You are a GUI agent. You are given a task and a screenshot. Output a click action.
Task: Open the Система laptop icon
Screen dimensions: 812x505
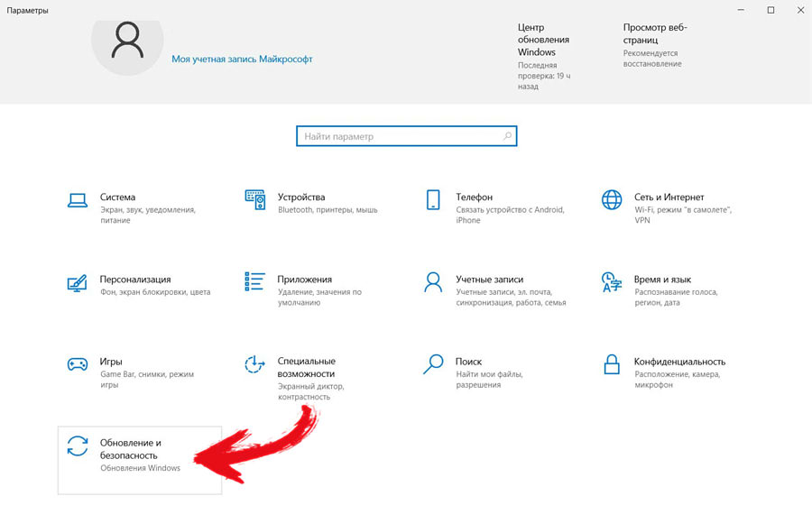tap(78, 200)
